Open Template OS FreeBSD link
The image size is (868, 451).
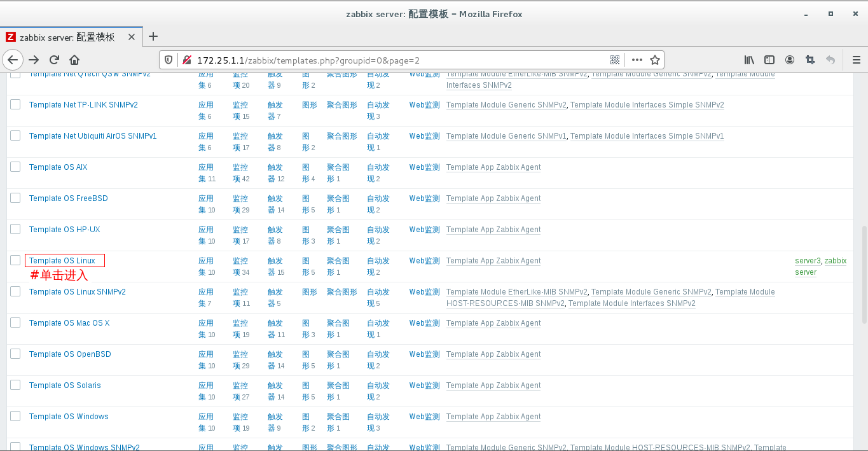point(69,198)
